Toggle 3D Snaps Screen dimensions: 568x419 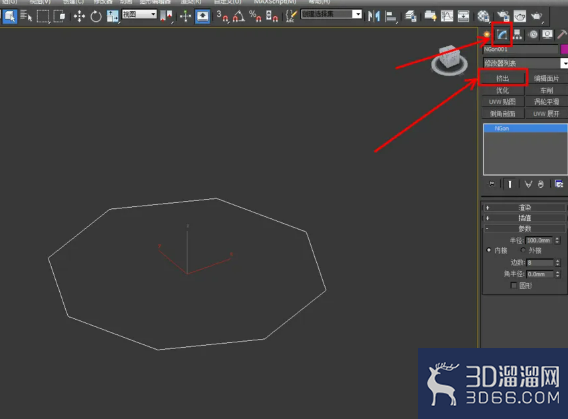pyautogui.click(x=222, y=16)
